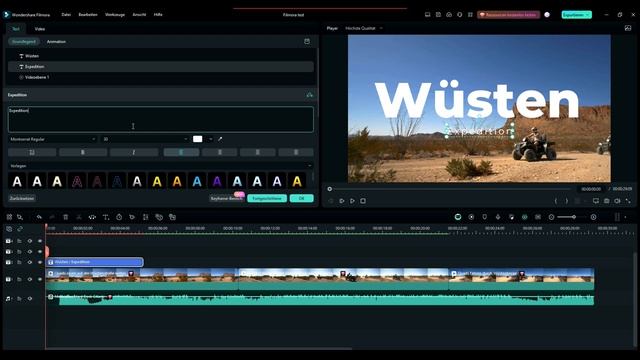Click the Keyframe-Bereich button

point(227,198)
